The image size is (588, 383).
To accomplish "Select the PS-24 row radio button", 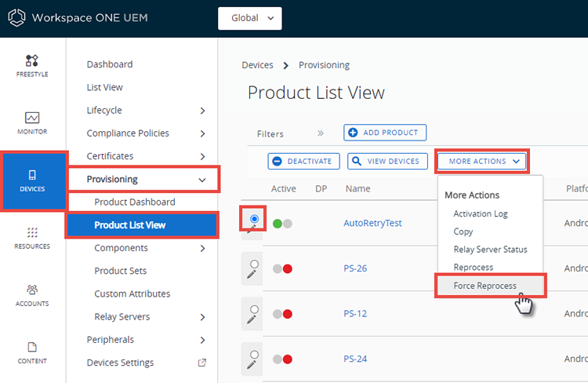I will (254, 355).
